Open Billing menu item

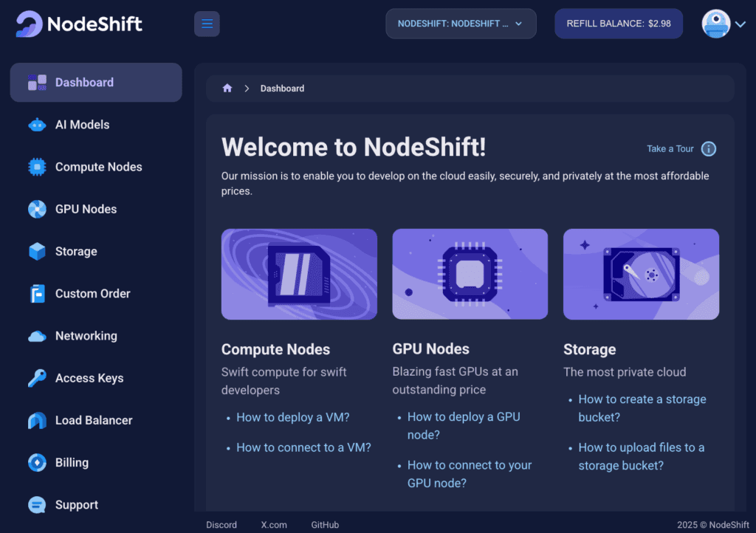point(96,463)
